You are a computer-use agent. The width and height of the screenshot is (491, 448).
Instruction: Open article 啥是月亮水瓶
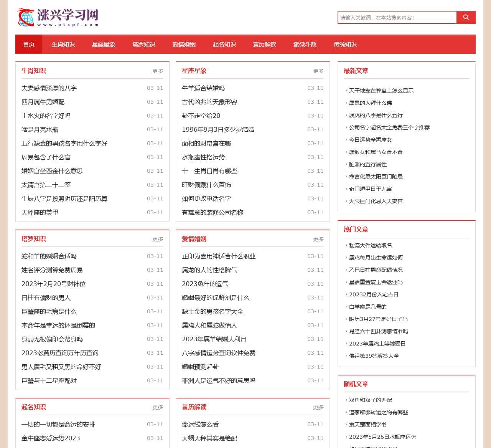(x=40, y=129)
